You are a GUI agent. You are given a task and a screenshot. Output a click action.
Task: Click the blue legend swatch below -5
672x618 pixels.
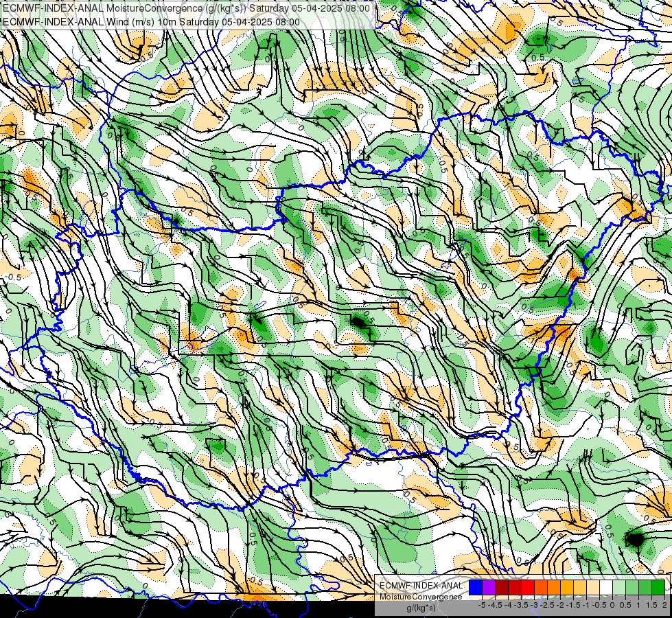coord(476,588)
